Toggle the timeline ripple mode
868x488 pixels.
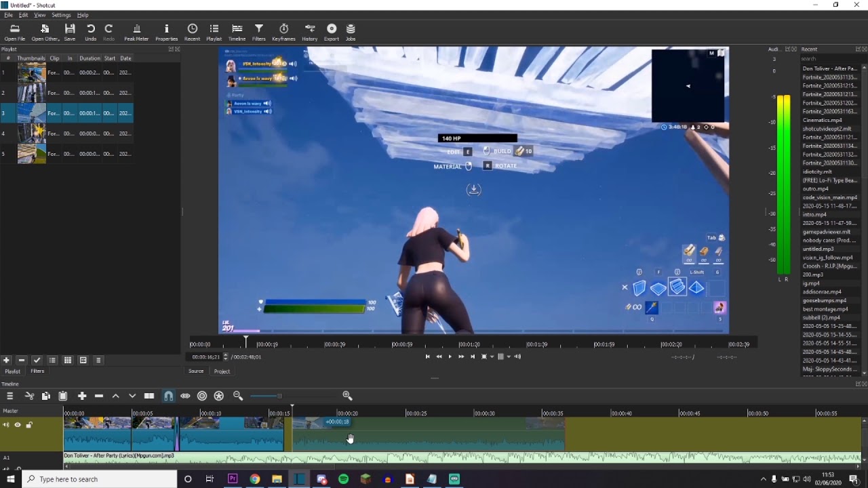click(x=202, y=396)
